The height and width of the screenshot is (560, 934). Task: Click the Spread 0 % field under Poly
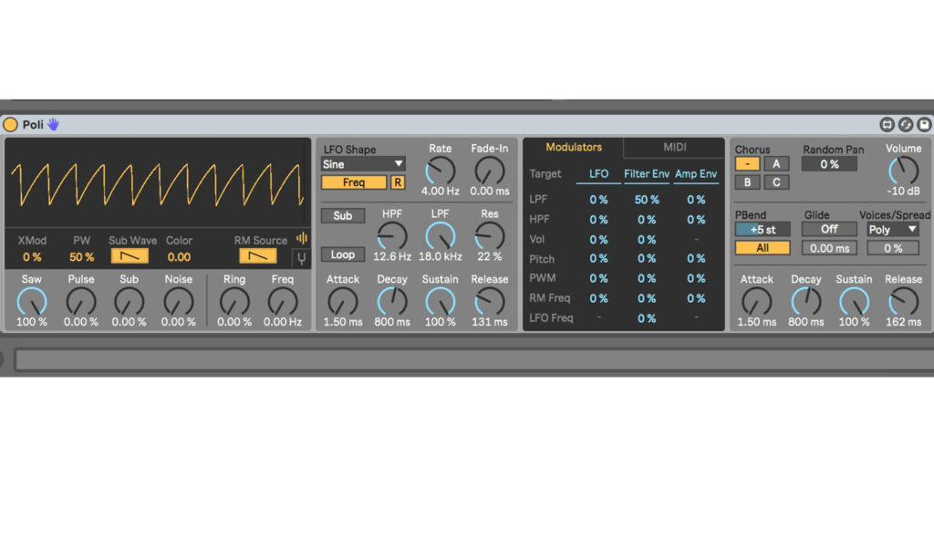coord(892,248)
